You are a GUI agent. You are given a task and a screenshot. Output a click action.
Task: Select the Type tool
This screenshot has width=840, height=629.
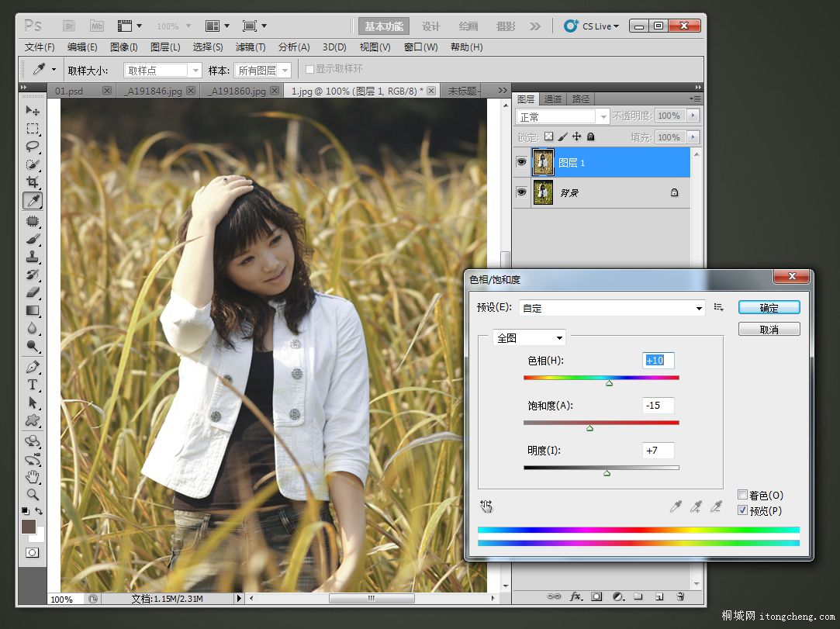point(33,385)
